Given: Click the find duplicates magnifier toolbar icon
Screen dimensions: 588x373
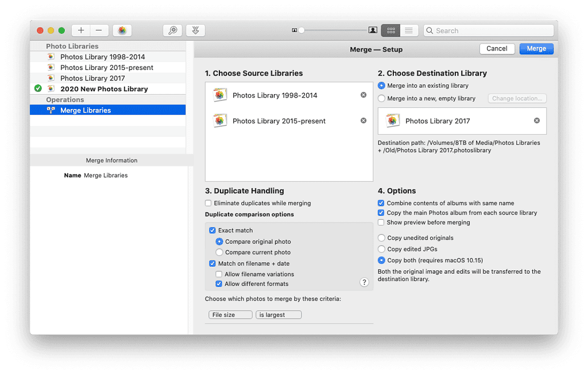Looking at the screenshot, I should (172, 30).
